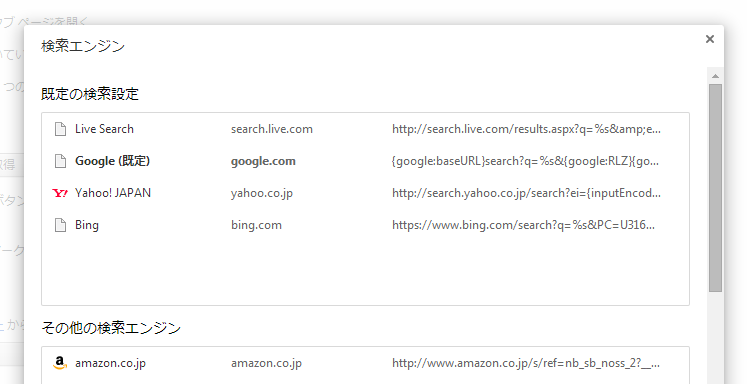This screenshot has width=747, height=384.
Task: Select the Bing engine name
Action: 87,225
